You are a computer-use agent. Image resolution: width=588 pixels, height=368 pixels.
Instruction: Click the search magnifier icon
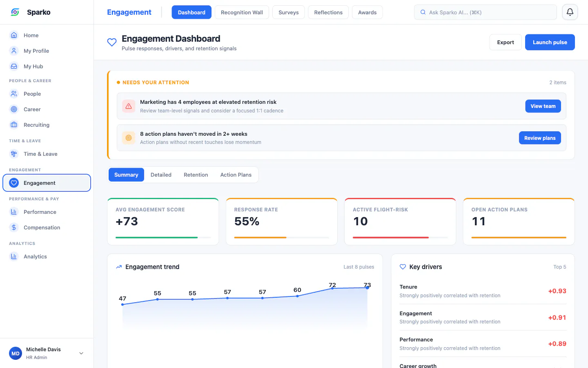423,12
